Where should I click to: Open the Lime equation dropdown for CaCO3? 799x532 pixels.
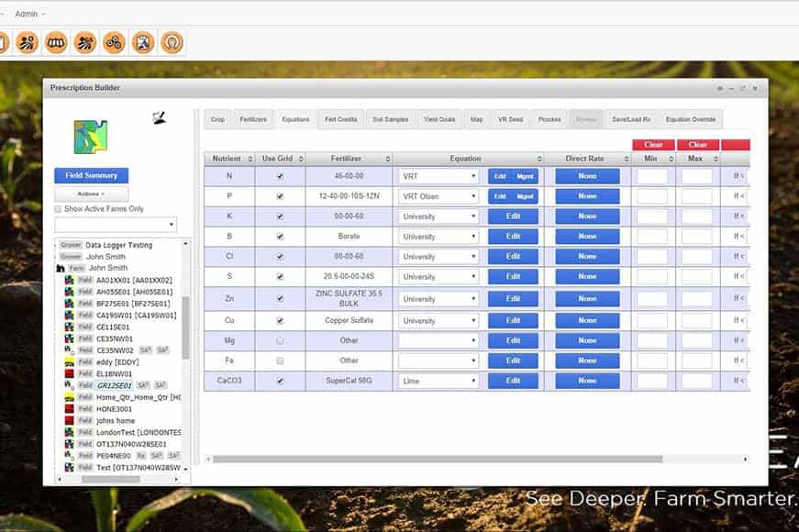coord(438,381)
